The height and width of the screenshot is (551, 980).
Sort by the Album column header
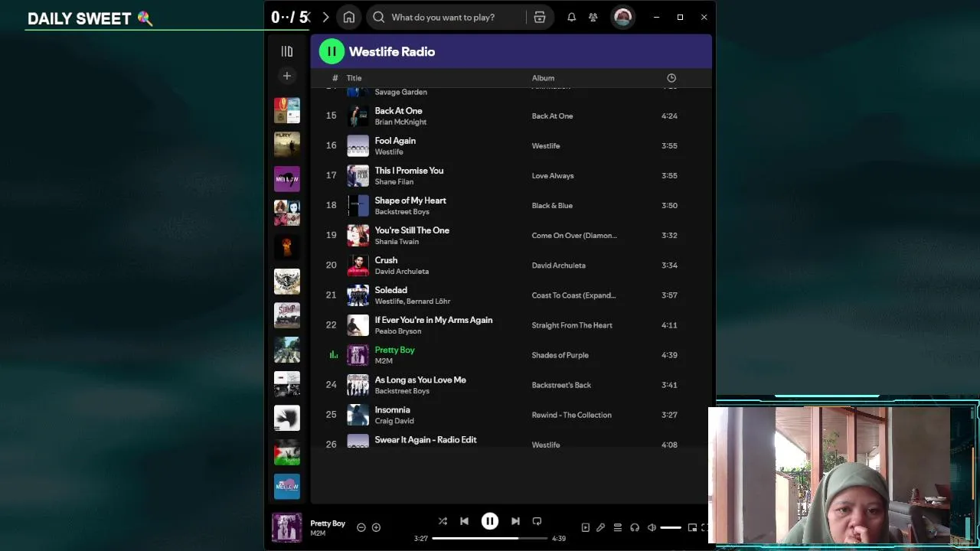point(543,78)
